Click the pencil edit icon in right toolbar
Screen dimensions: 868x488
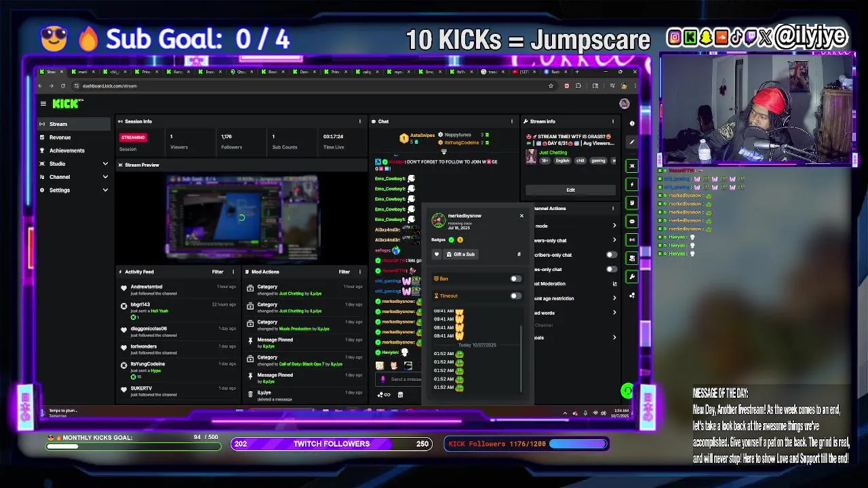(632, 142)
